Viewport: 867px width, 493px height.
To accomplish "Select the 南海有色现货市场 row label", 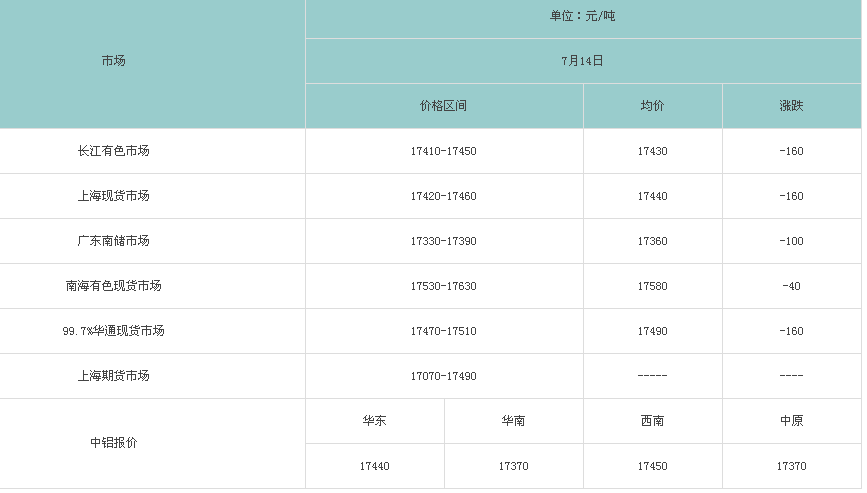I will (113, 286).
